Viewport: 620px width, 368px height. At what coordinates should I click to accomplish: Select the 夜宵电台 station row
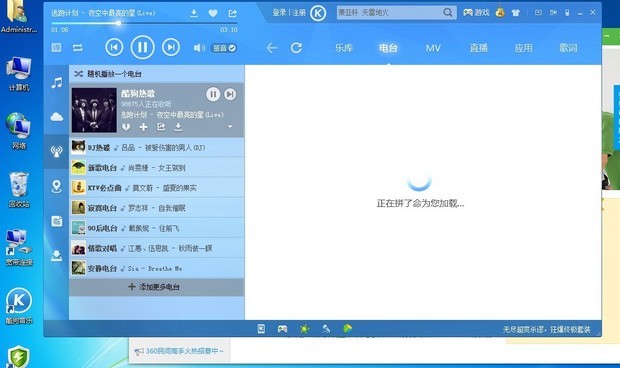point(157,208)
